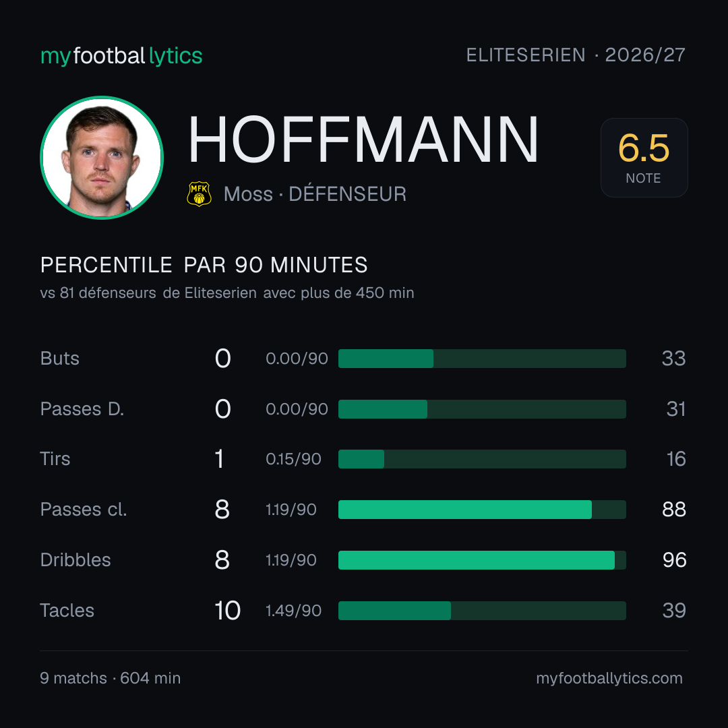This screenshot has height=728, width=728.
Task: Click the Tacles percentile bar
Action: 482,611
